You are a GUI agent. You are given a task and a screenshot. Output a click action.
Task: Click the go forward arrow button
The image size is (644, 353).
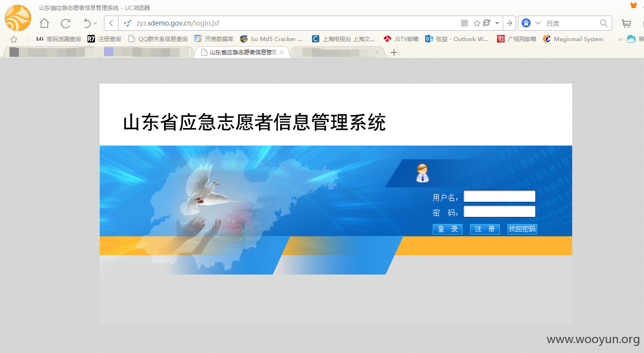(x=509, y=23)
